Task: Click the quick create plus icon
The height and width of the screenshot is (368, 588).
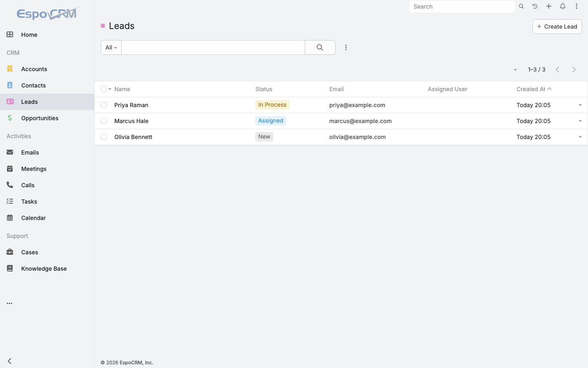Action: pyautogui.click(x=549, y=7)
